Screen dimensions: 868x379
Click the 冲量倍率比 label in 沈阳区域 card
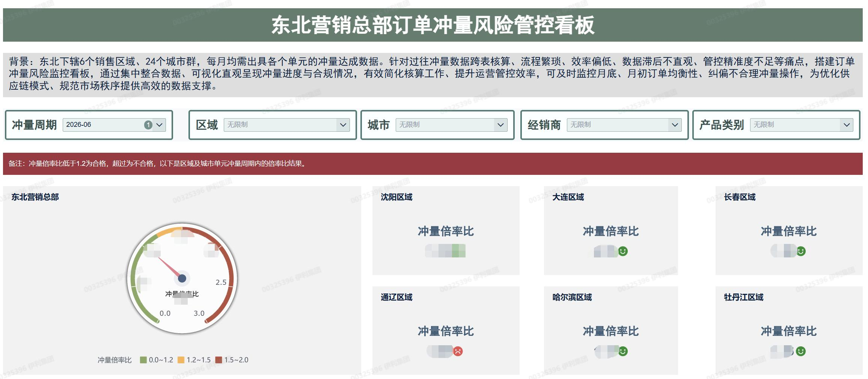(x=446, y=231)
